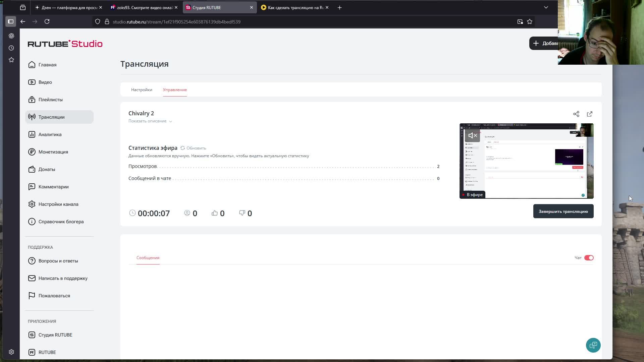The width and height of the screenshot is (644, 362).
Task: Open Аналитика in the sidebar
Action: pos(50,134)
